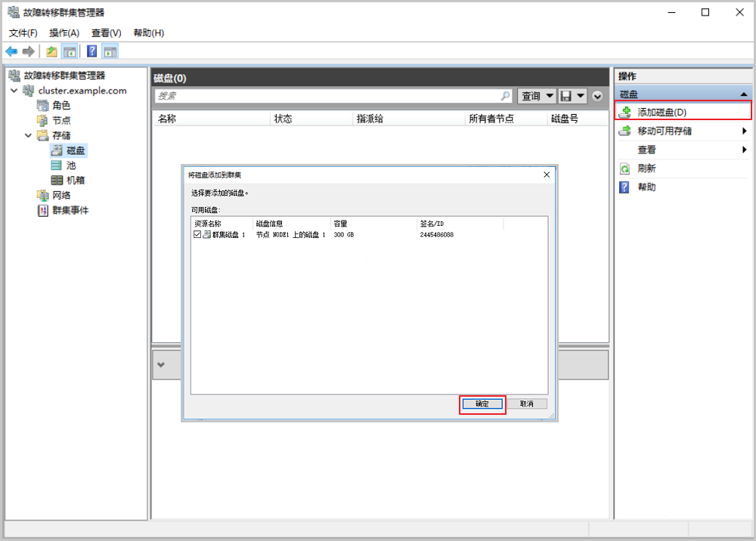Screen dimensions: 756x541
Task: Open the 群集事件 (Cluster Events) node
Action: [x=70, y=210]
